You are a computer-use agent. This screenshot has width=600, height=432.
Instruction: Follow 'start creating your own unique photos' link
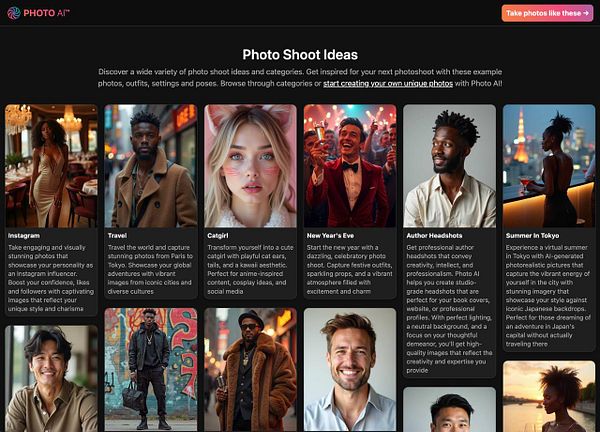coord(388,83)
